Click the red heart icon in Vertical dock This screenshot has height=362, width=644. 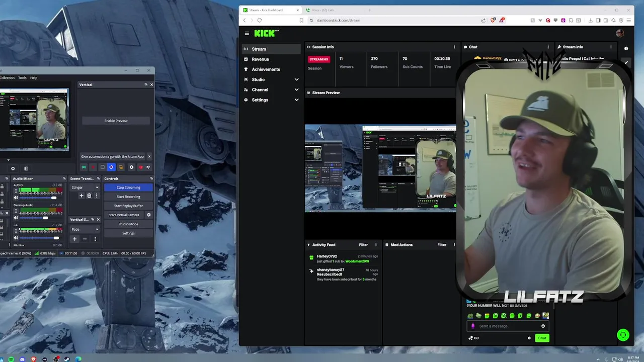[x=141, y=167]
